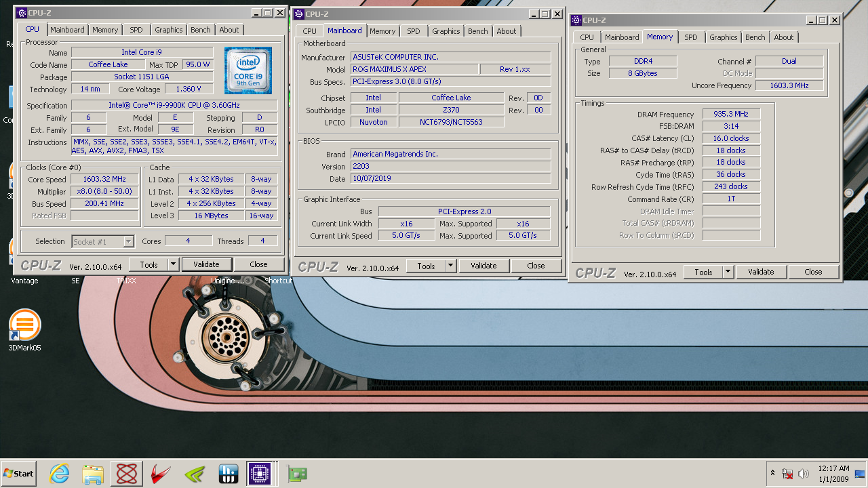
Task: Click Tools button in Memory window
Action: pos(703,272)
